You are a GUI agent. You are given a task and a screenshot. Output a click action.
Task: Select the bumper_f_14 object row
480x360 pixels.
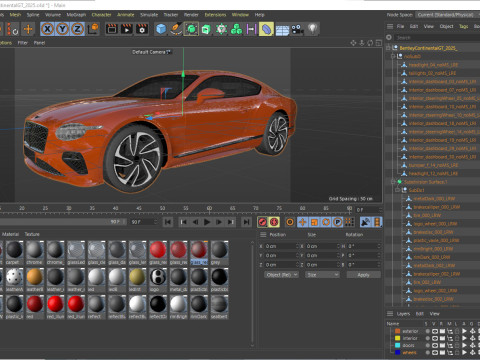pyautogui.click(x=432, y=165)
